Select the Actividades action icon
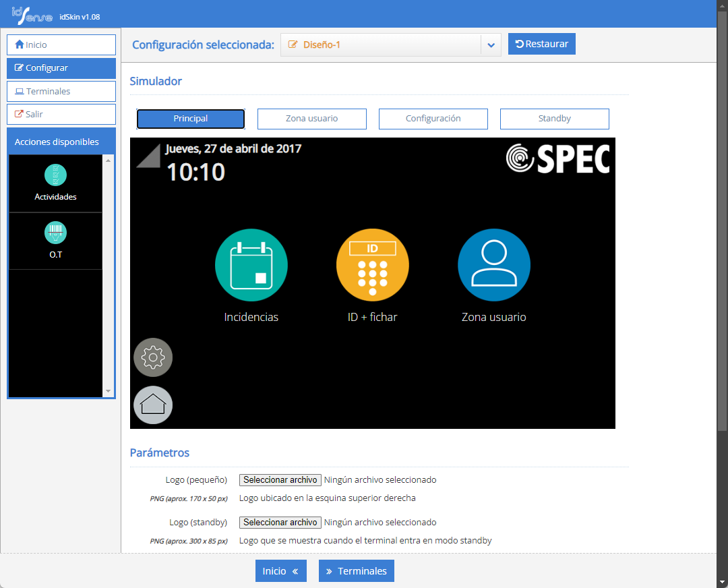Screen dimensions: 728x588 point(56,175)
